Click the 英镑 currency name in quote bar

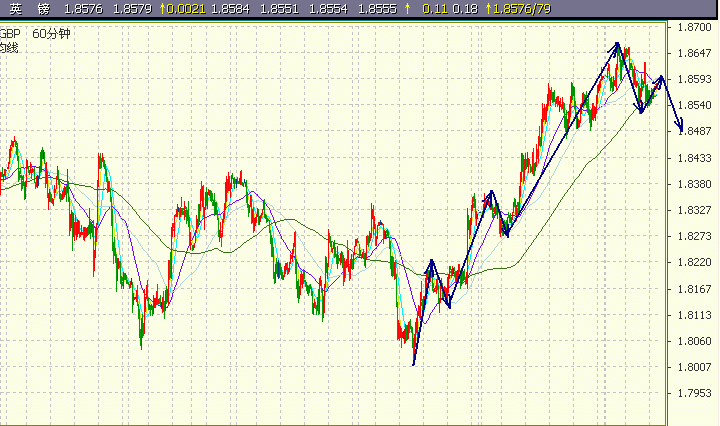[29, 9]
